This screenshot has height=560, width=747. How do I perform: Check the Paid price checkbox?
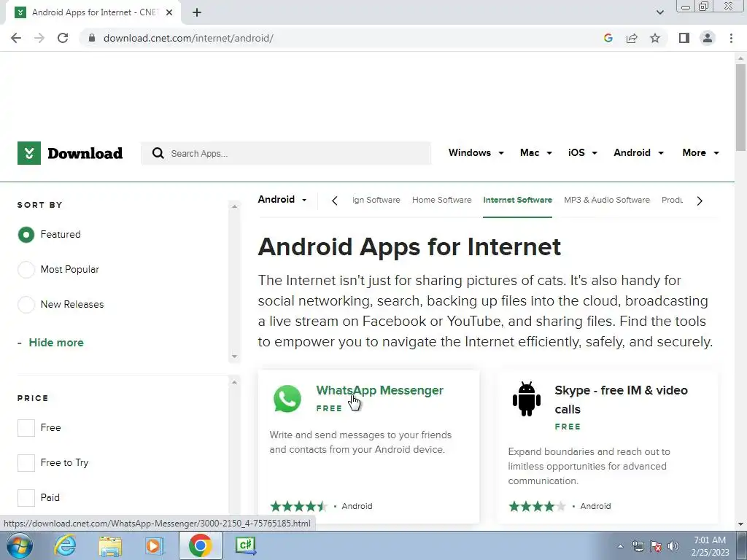click(x=26, y=497)
